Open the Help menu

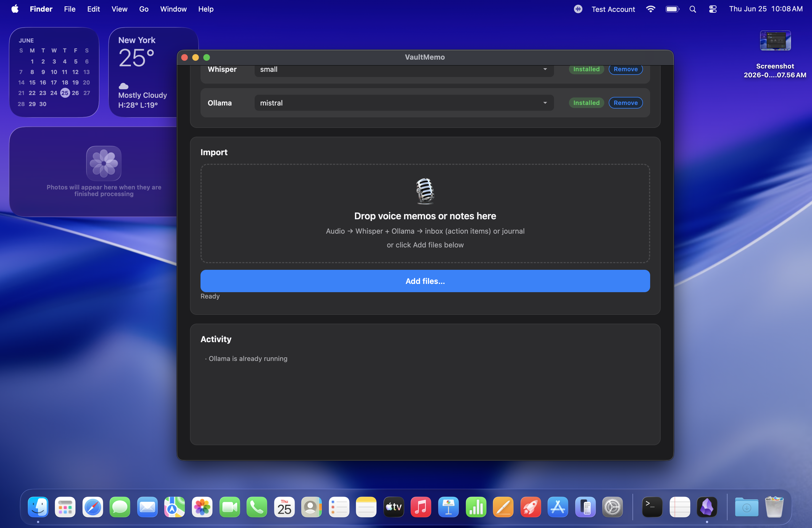pyautogui.click(x=206, y=9)
